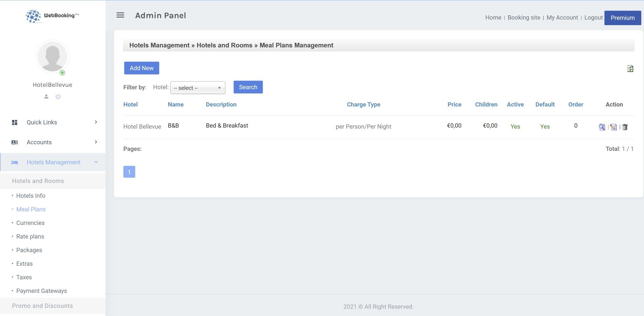Click the WebBooking Pro logo
644x316 pixels.
pos(52,16)
